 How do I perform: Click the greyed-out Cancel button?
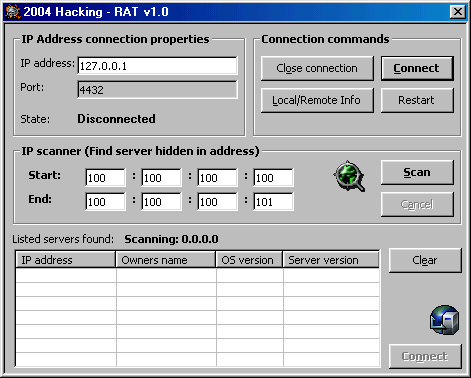(417, 204)
